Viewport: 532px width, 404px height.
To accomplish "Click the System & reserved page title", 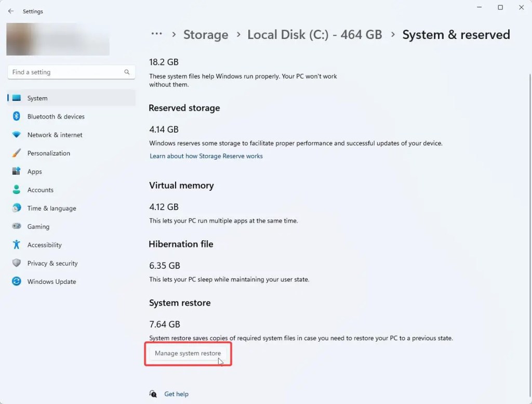I will (x=456, y=35).
